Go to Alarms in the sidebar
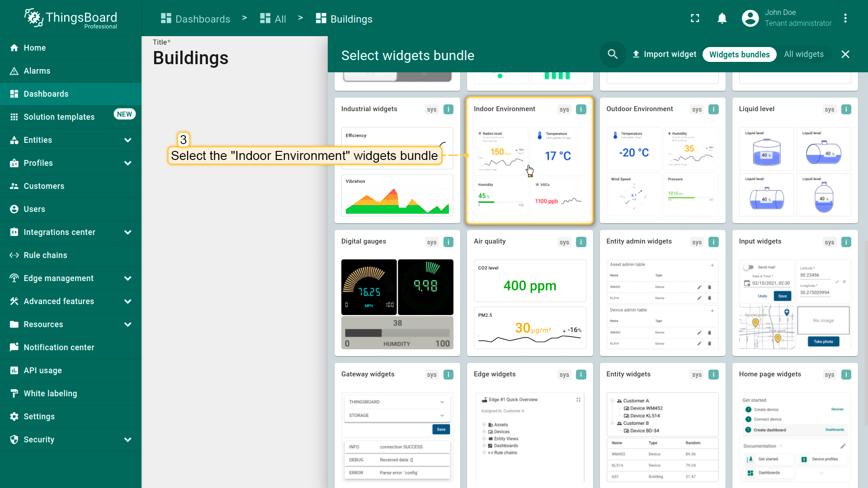Screen dimensions: 868x488 37,71
